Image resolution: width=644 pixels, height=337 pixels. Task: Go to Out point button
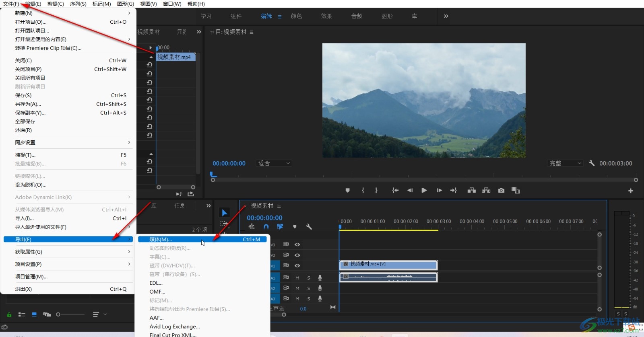tap(453, 190)
